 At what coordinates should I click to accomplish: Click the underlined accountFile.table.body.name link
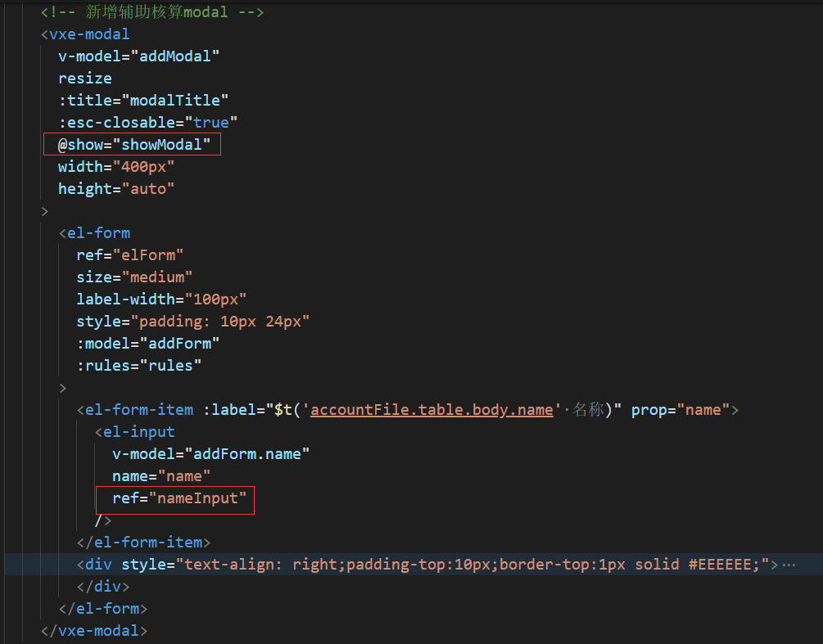tap(432, 409)
